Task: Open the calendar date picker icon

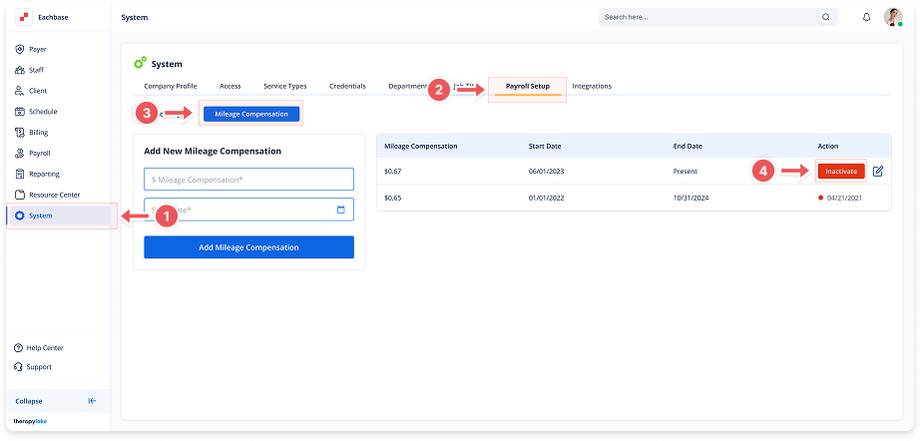Action: tap(341, 210)
